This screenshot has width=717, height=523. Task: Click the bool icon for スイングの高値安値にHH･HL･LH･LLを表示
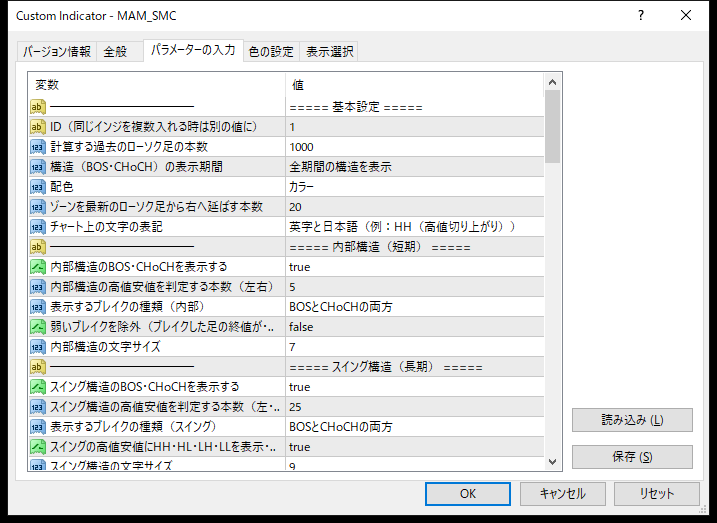tap(38, 447)
